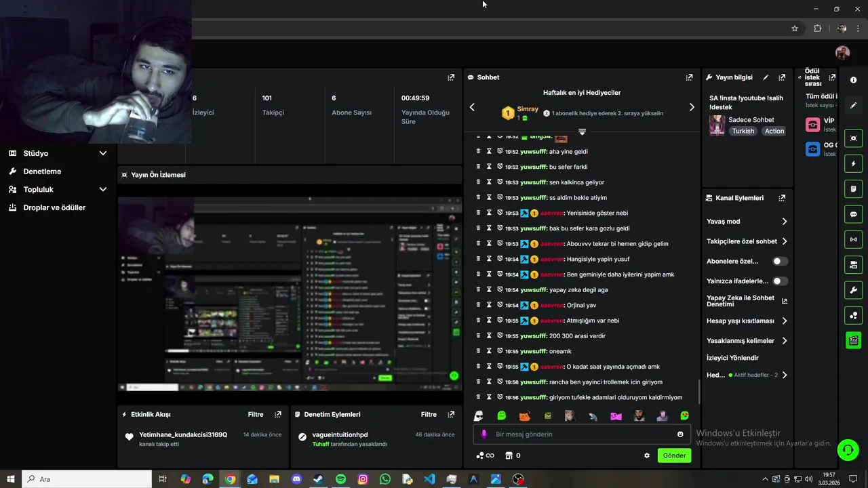
Task: Open the emoji picker in message box
Action: coord(680,434)
